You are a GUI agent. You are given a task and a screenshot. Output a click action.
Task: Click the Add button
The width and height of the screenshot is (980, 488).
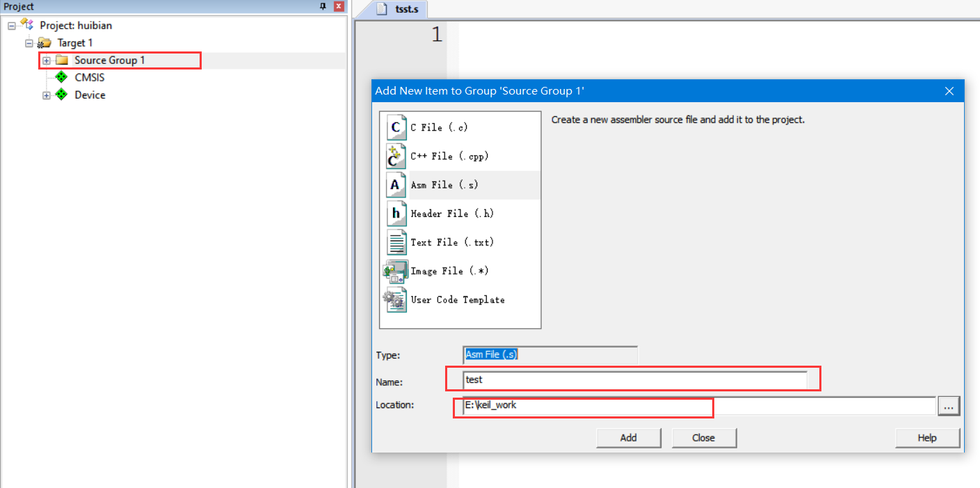tap(629, 438)
